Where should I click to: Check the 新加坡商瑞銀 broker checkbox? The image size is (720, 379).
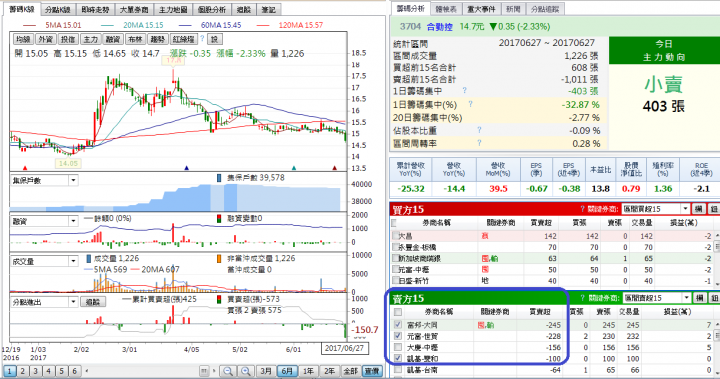click(396, 258)
